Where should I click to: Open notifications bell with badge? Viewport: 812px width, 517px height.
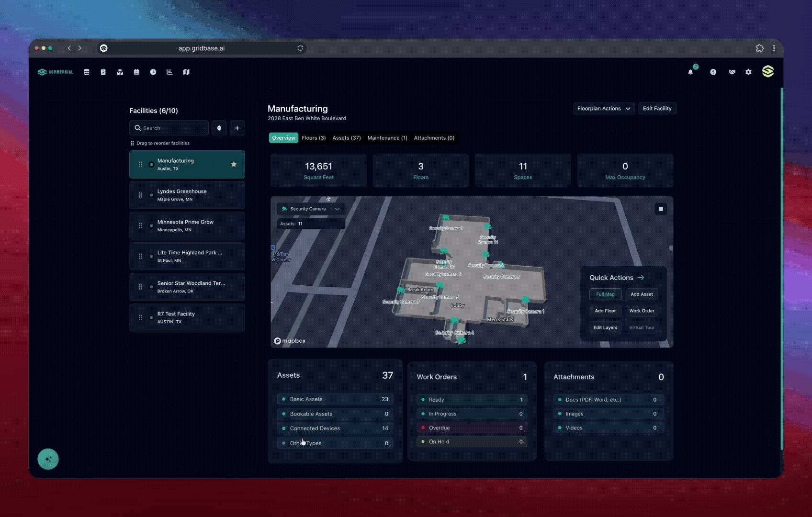[691, 72]
